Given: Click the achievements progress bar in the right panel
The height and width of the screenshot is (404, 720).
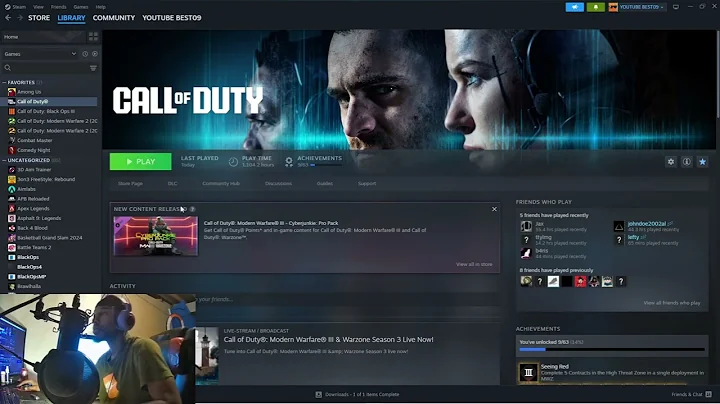Looking at the screenshot, I should [x=612, y=349].
